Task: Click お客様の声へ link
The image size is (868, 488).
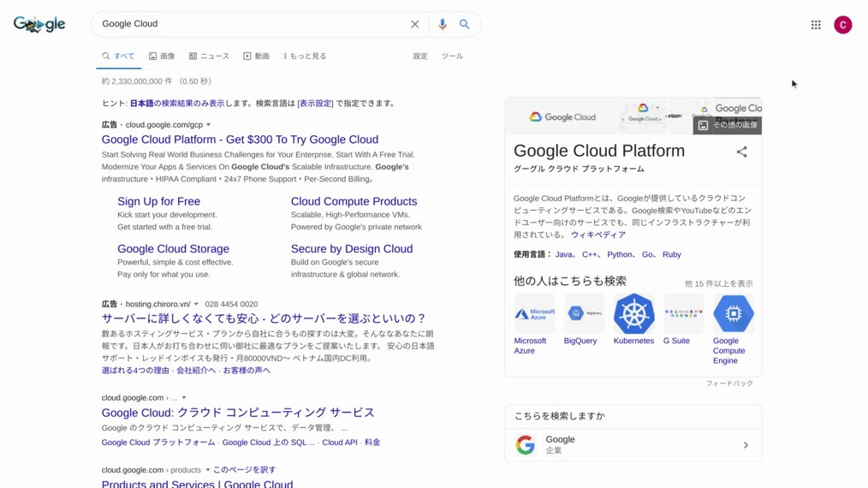Action: click(247, 371)
